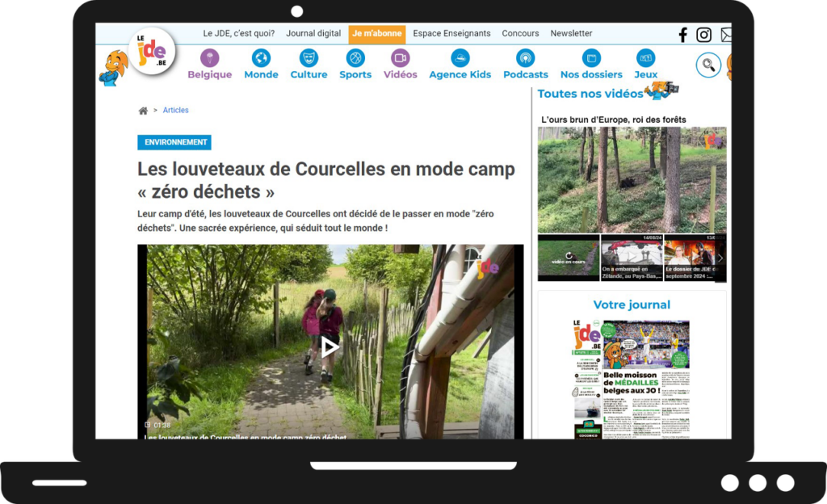Show next video thumbnails with arrow
This screenshot has width=827, height=504.
720,258
